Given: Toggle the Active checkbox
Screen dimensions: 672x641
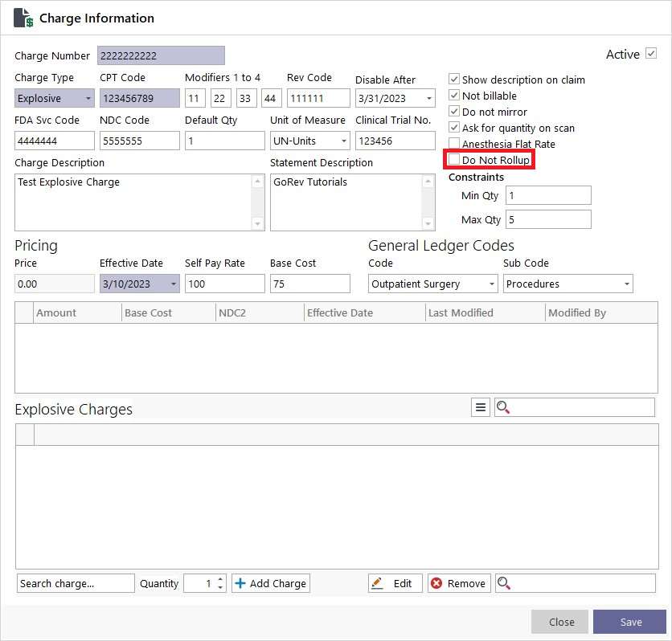Looking at the screenshot, I should point(651,54).
